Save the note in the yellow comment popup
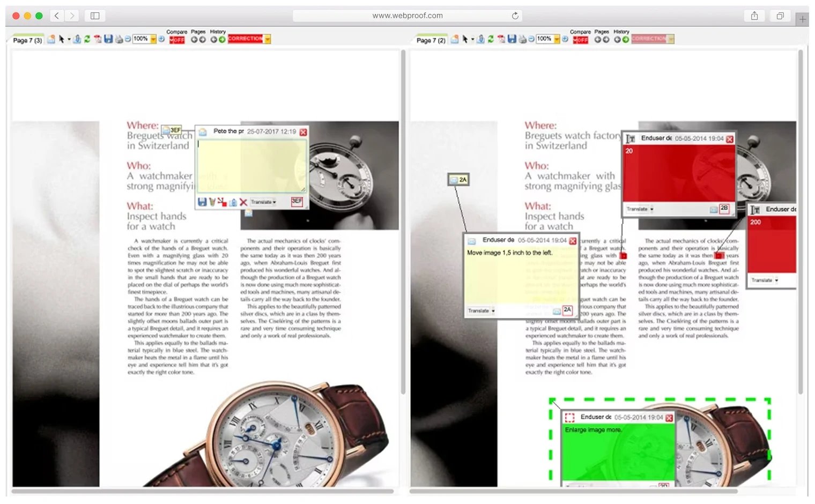The image size is (815, 504). 202,202
